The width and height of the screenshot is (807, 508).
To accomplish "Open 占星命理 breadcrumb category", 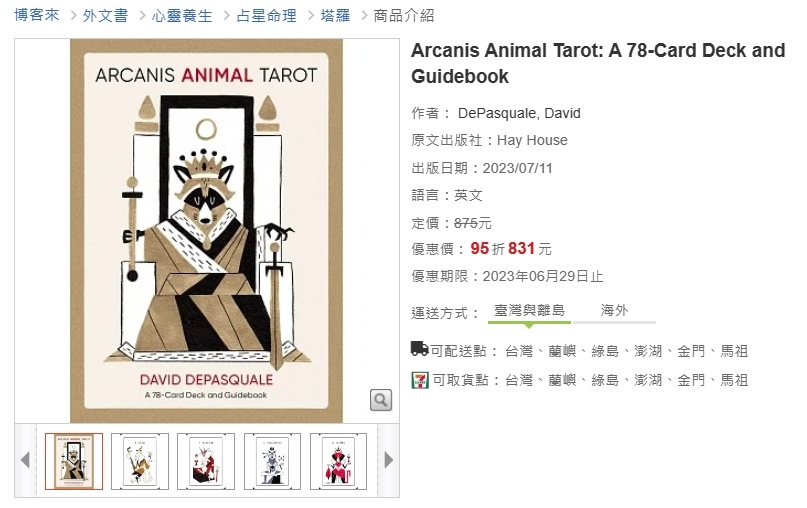I will 266,15.
